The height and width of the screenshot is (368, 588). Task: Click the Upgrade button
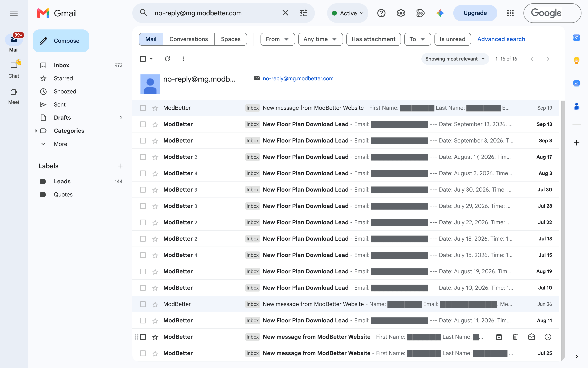pos(475,13)
